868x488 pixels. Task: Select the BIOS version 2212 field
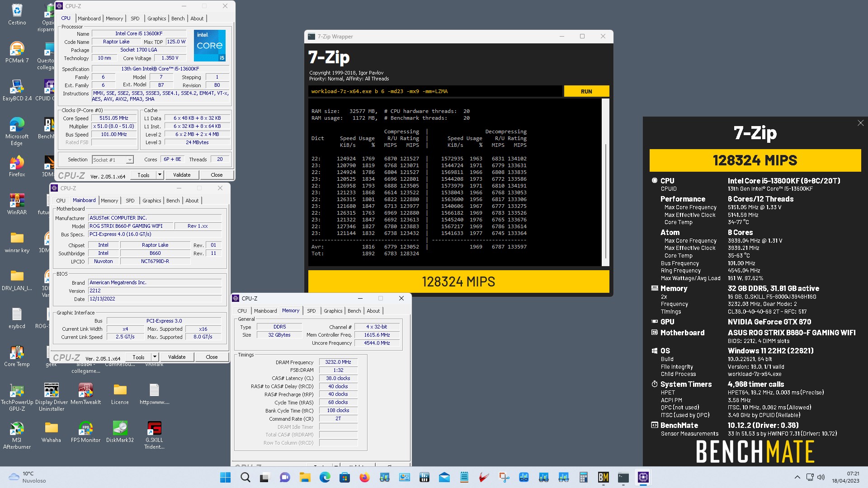coord(155,291)
